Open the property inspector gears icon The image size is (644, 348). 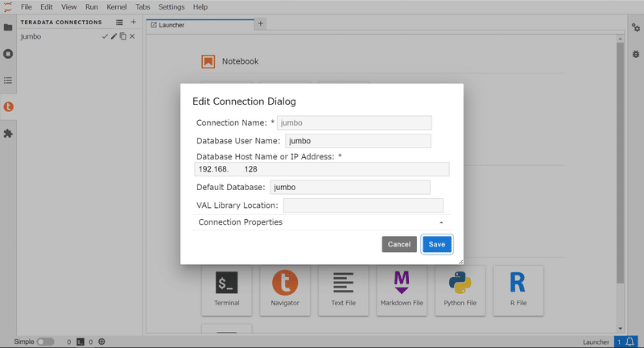[x=635, y=27]
